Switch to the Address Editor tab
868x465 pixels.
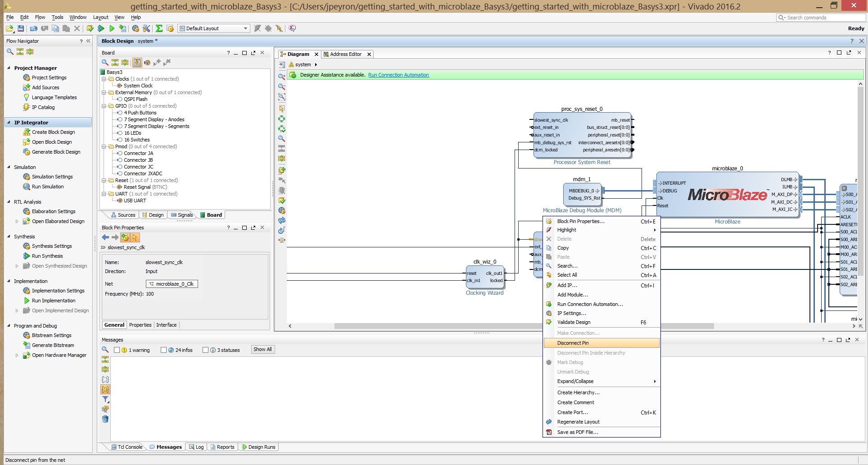pyautogui.click(x=346, y=54)
